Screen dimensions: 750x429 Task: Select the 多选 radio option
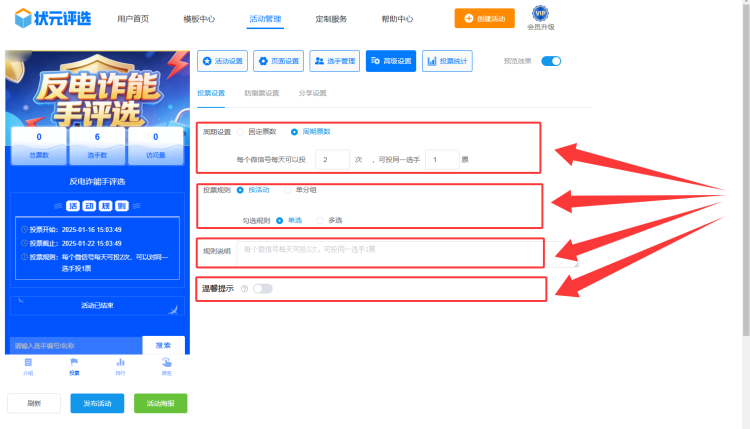[320, 220]
